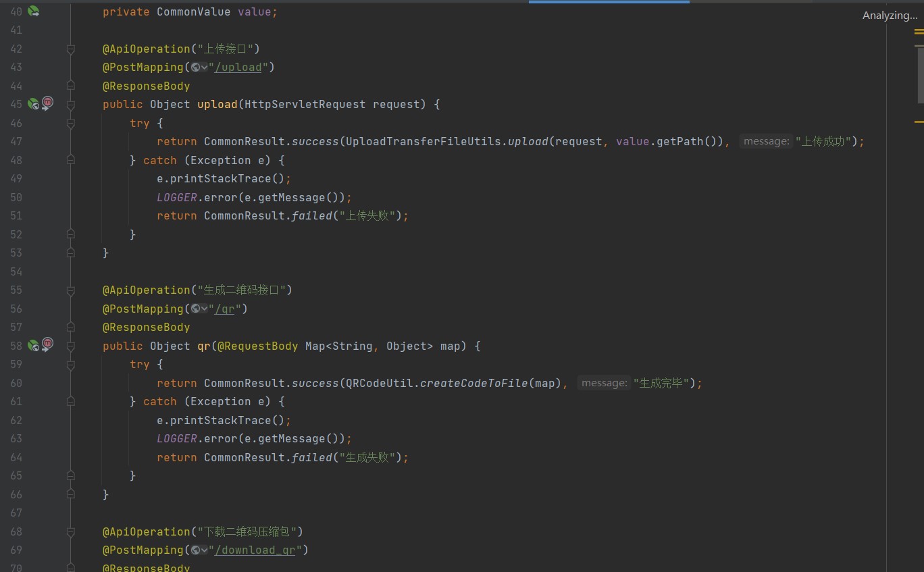Click the "Analyzing..." inspection status indicator
Viewport: 924px width, 572px height.
tap(890, 15)
